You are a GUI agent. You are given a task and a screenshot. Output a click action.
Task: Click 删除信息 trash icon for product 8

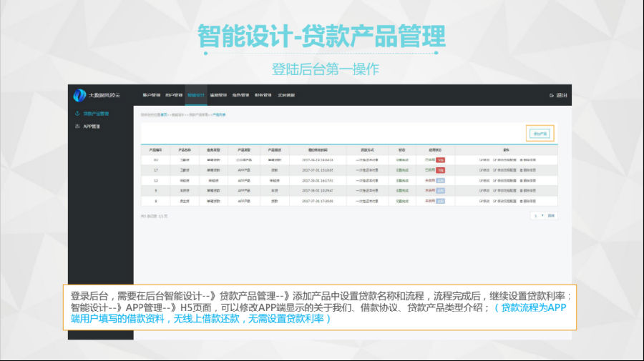522,201
